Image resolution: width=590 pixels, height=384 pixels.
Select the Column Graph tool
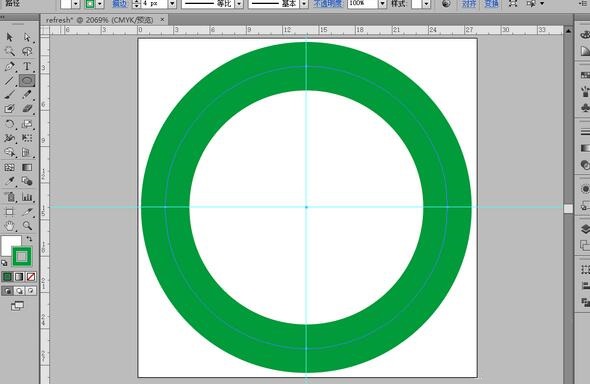27,197
